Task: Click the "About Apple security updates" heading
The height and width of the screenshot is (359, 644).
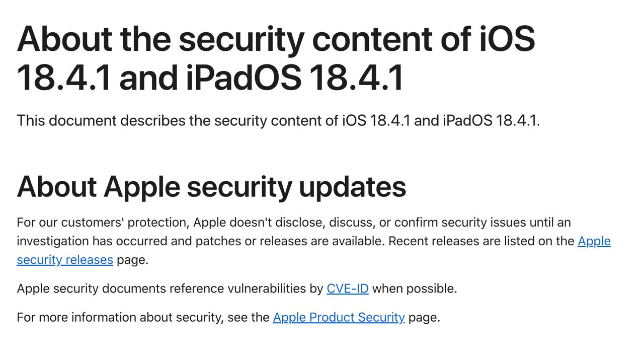Action: 211,186
